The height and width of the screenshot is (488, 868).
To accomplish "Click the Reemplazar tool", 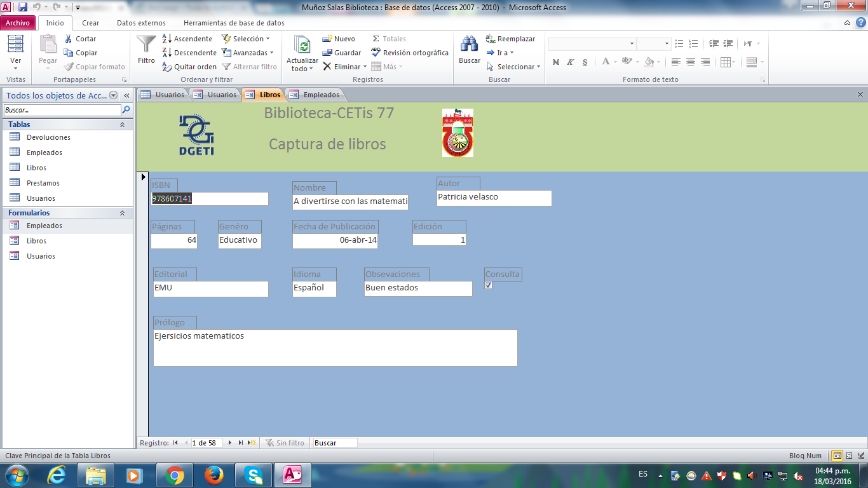I will coord(510,39).
